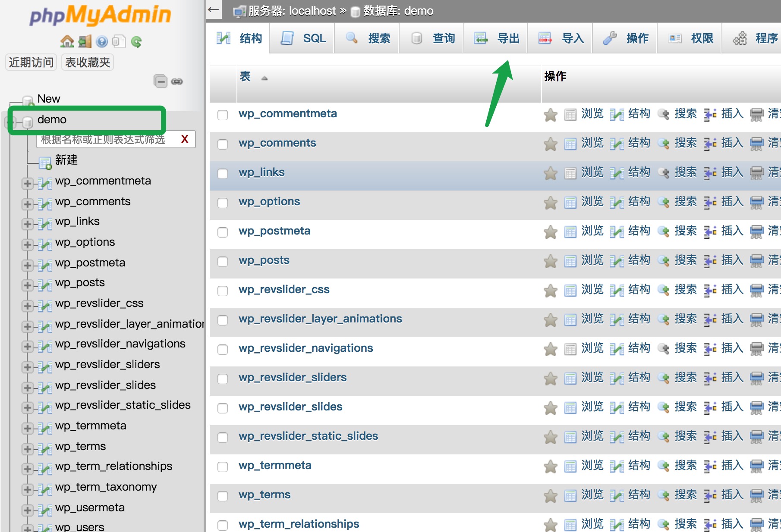This screenshot has height=532, width=781.
Task: Check the wp_links row checkbox
Action: (223, 174)
